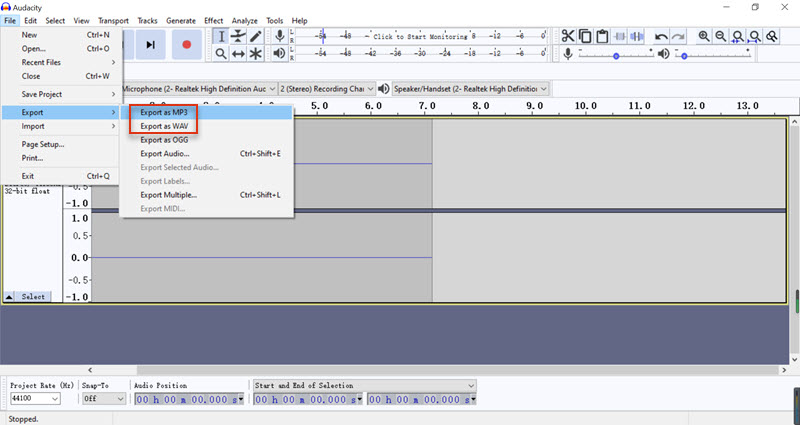Open the Recording Channels dropdown
Screen dimensions: 800x425
(x=327, y=89)
